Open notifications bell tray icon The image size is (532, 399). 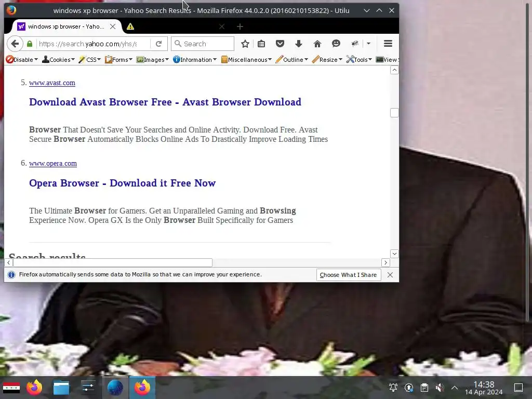[x=393, y=388]
